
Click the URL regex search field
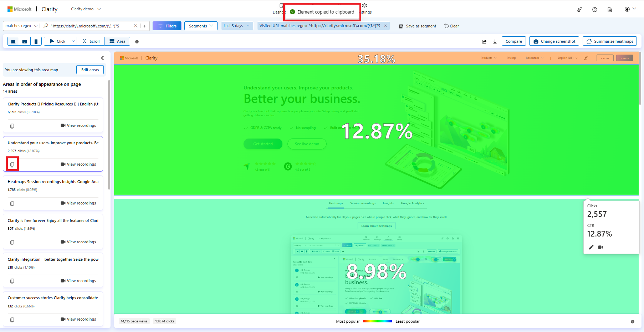(87, 26)
